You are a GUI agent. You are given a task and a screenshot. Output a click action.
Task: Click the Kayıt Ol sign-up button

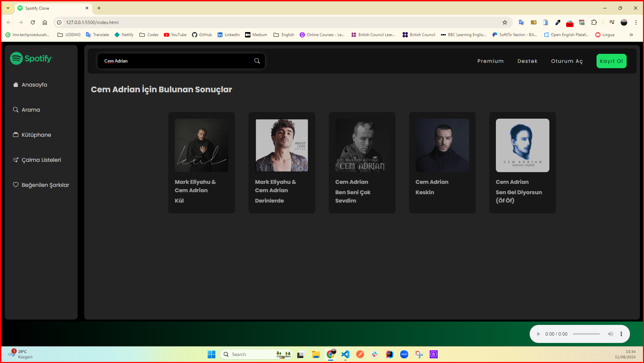[611, 61]
